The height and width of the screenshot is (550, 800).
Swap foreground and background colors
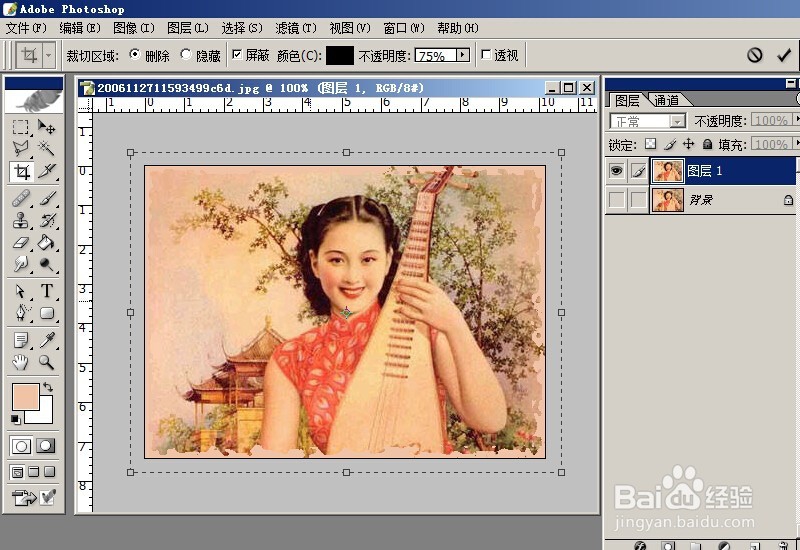point(48,387)
